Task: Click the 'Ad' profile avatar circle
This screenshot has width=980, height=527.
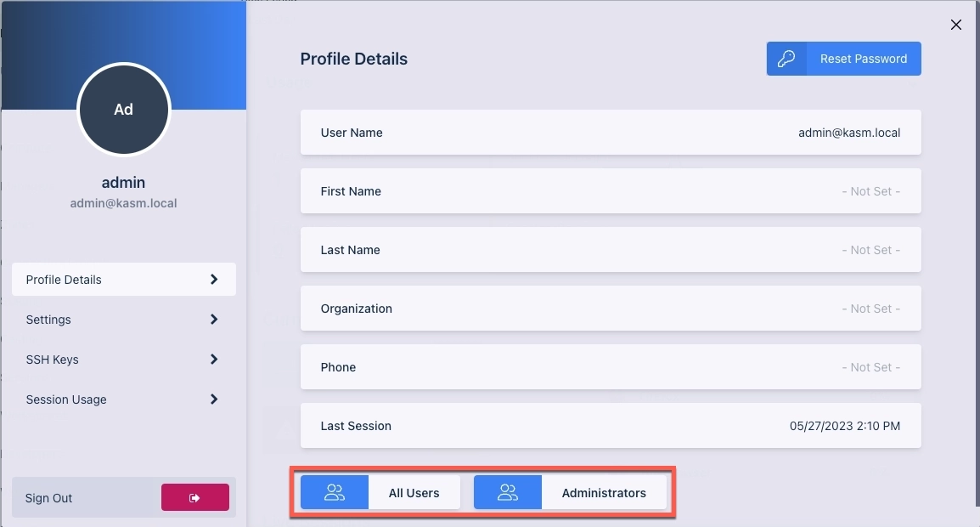Action: click(124, 110)
